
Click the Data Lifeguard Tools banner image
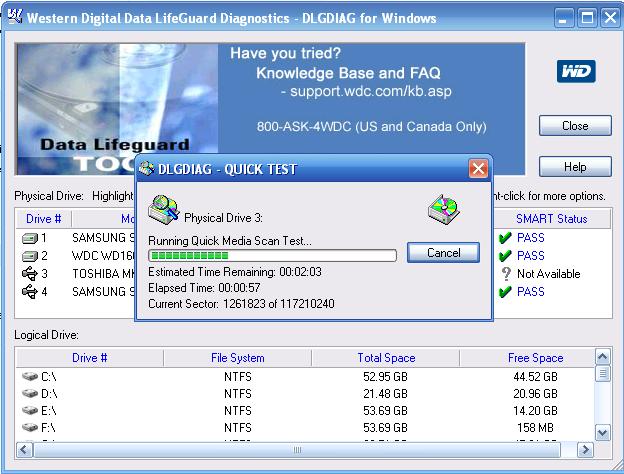point(117,109)
